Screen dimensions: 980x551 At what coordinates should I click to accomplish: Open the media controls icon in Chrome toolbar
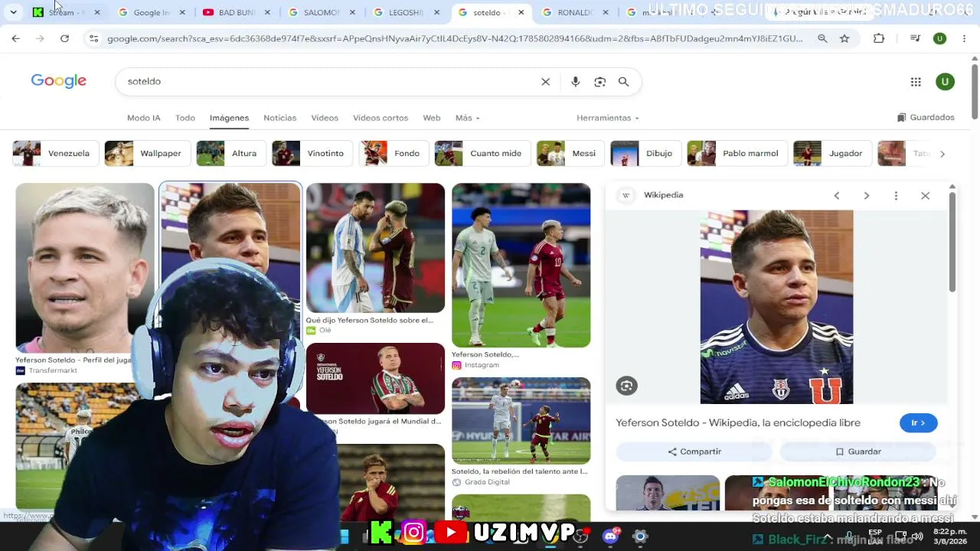click(915, 38)
